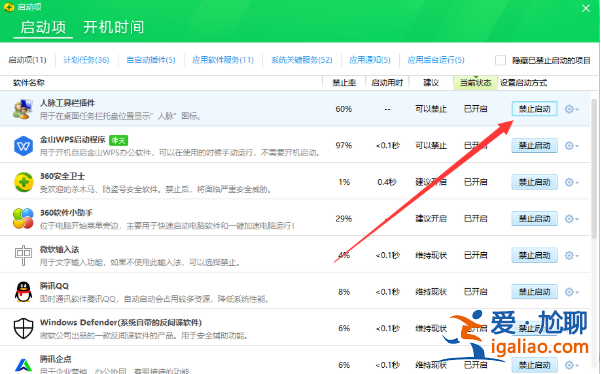This screenshot has height=374, width=601.
Task: Select the 360软件小助手 name text
Action: (x=66, y=213)
